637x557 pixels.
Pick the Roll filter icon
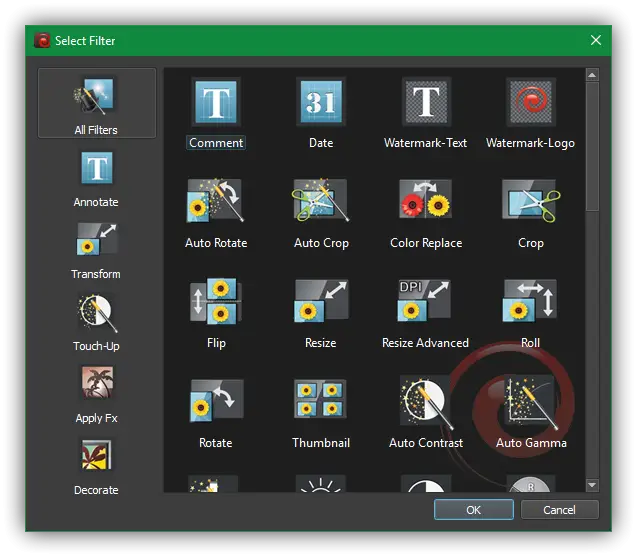tap(530, 300)
